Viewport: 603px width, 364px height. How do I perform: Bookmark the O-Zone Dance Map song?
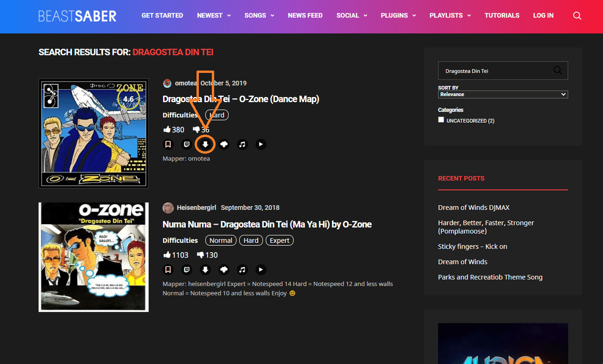tap(168, 145)
